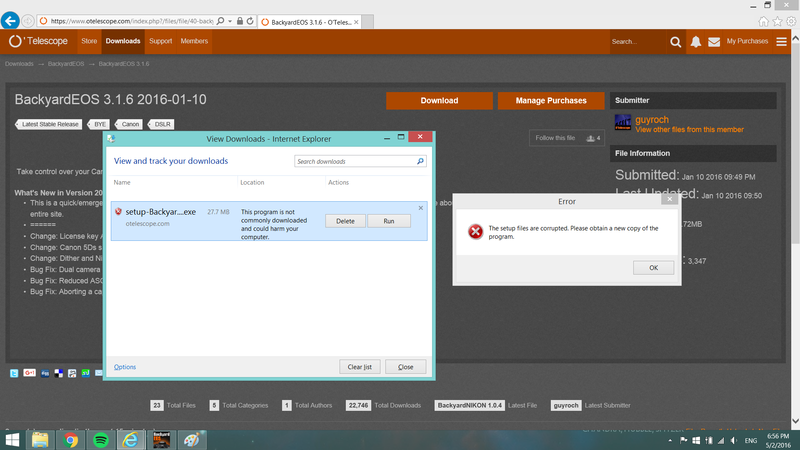800x450 pixels.
Task: Open the Options link in View Downloads
Action: click(125, 367)
